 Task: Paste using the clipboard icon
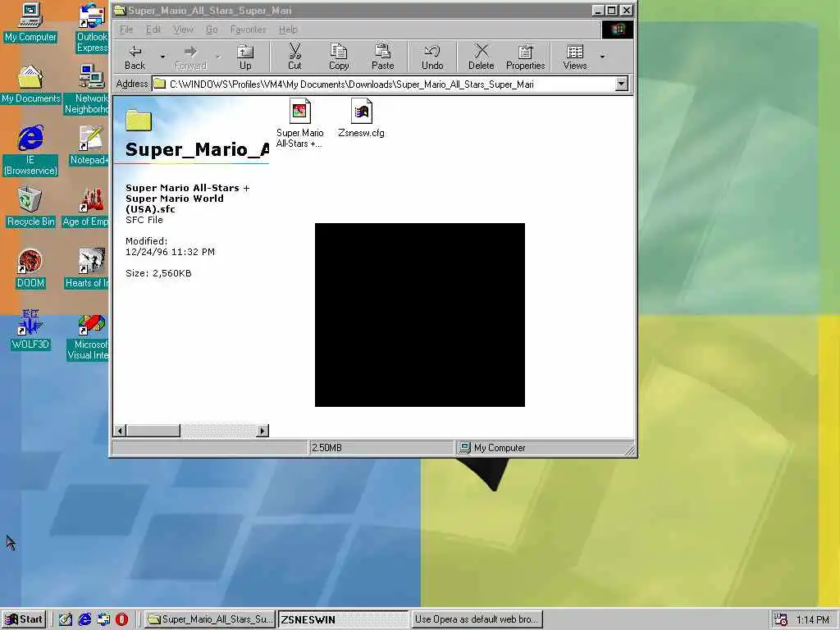382,57
